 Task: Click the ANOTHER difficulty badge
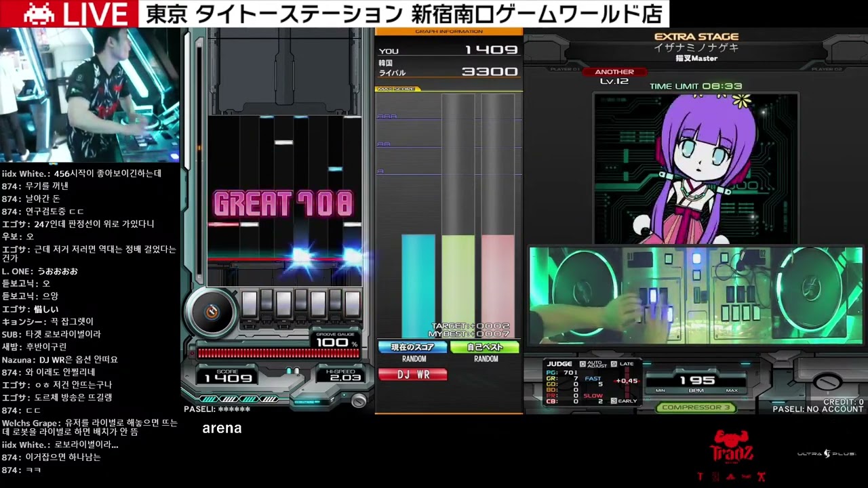(x=614, y=72)
